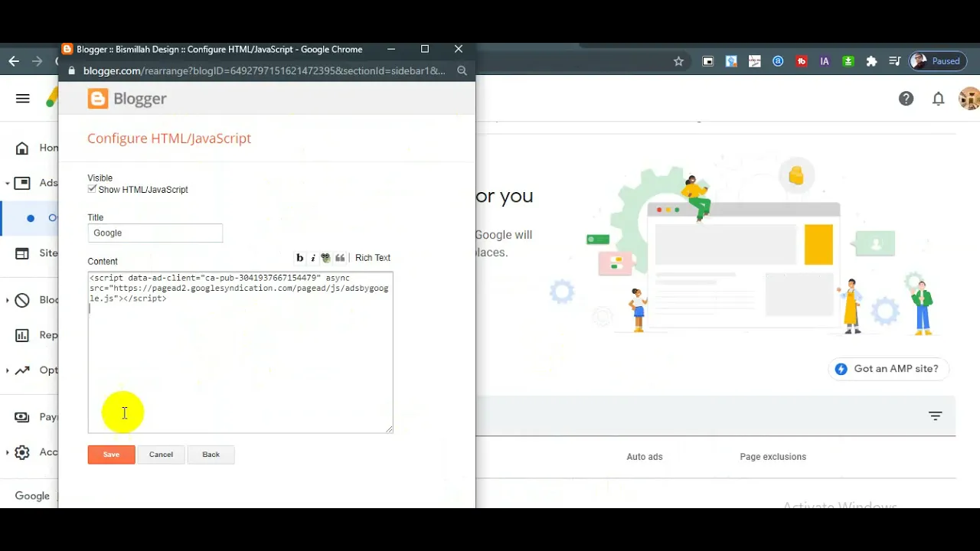Viewport: 980px width, 551px height.
Task: Open AdSense Help question mark icon
Action: 906,99
